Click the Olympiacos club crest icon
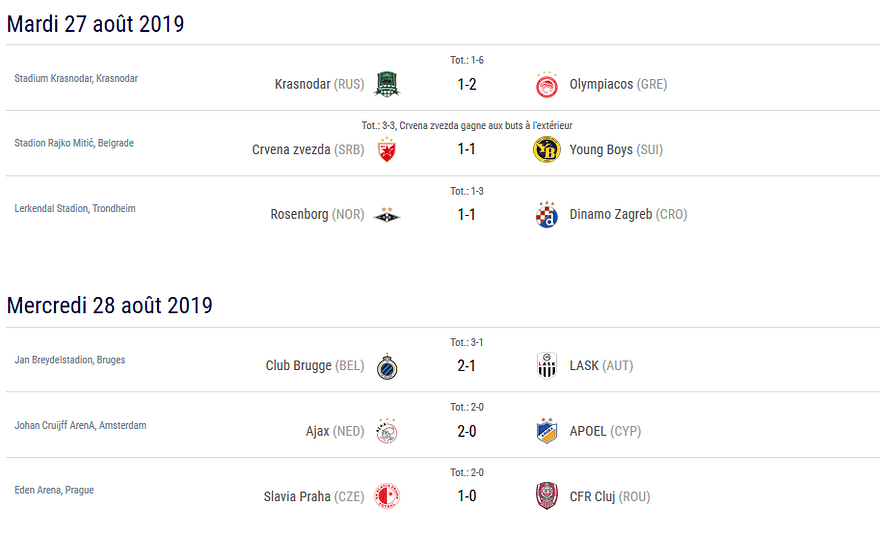The width and height of the screenshot is (880, 533). 546,84
